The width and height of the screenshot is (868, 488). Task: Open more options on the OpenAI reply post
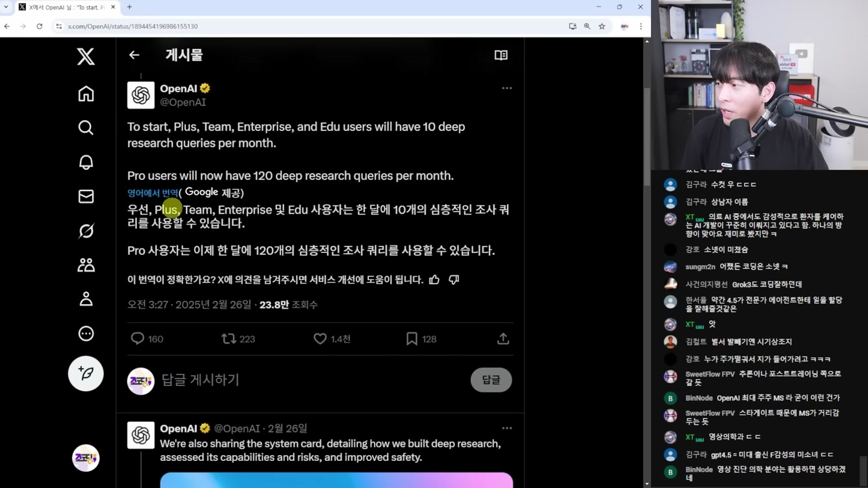pyautogui.click(x=507, y=428)
